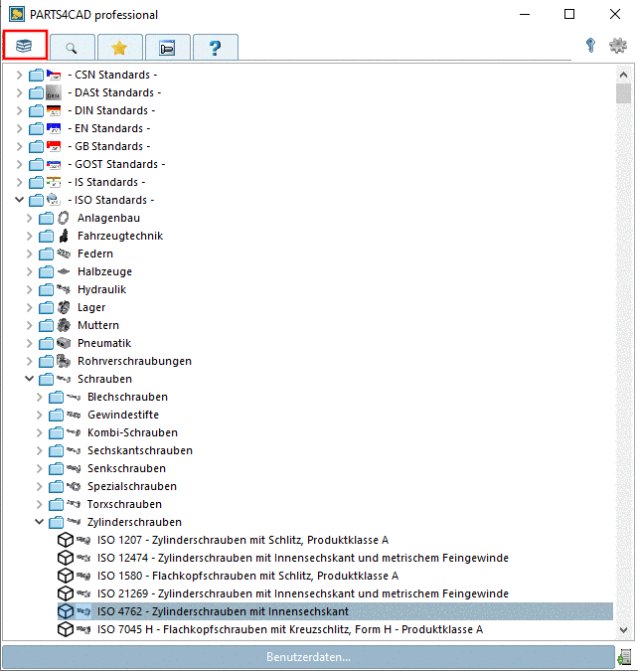Click the GOST Standards flag icon
Viewport: 638px width, 672px height.
[54, 164]
